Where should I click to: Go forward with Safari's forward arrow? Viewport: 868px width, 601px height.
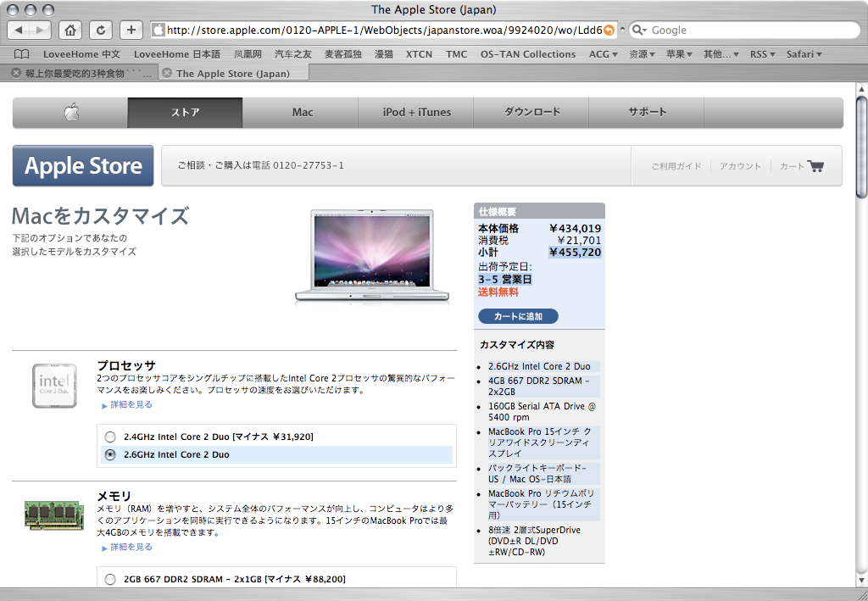[x=40, y=30]
